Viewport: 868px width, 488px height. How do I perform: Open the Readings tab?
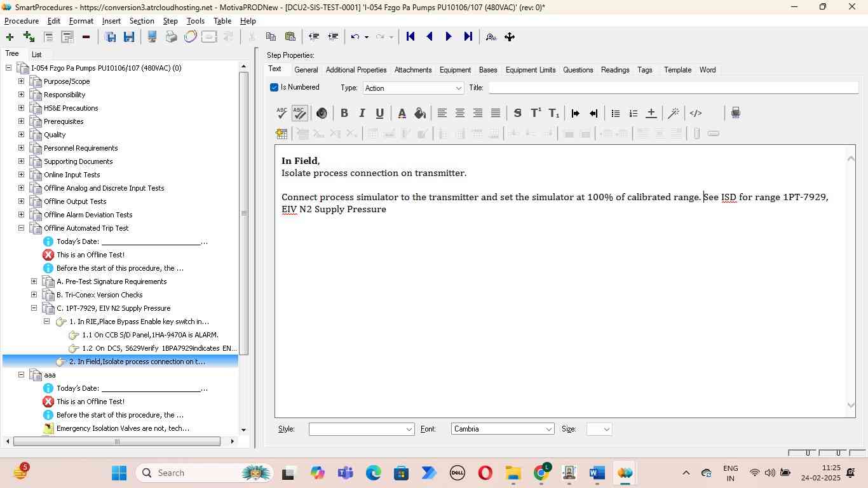(615, 70)
